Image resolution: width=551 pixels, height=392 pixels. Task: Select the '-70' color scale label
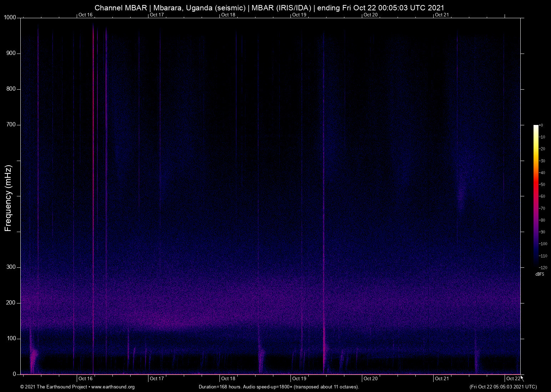coord(542,208)
